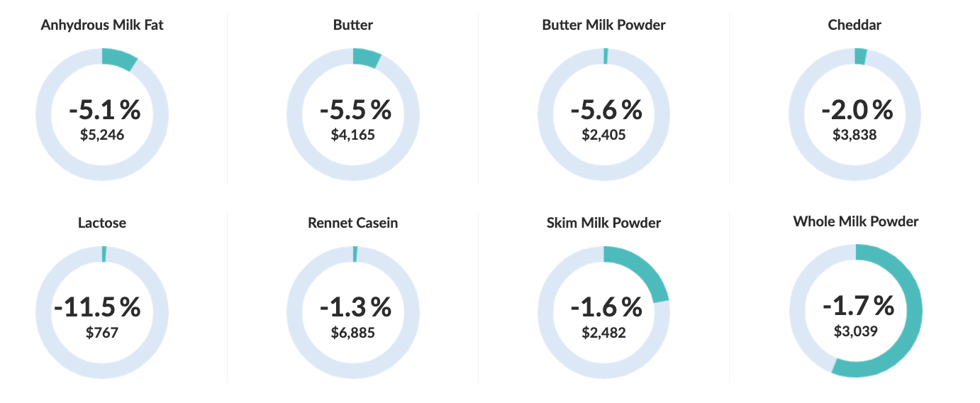Image resolution: width=980 pixels, height=403 pixels.
Task: Click the Skim Milk Powder heading
Action: pos(603,223)
